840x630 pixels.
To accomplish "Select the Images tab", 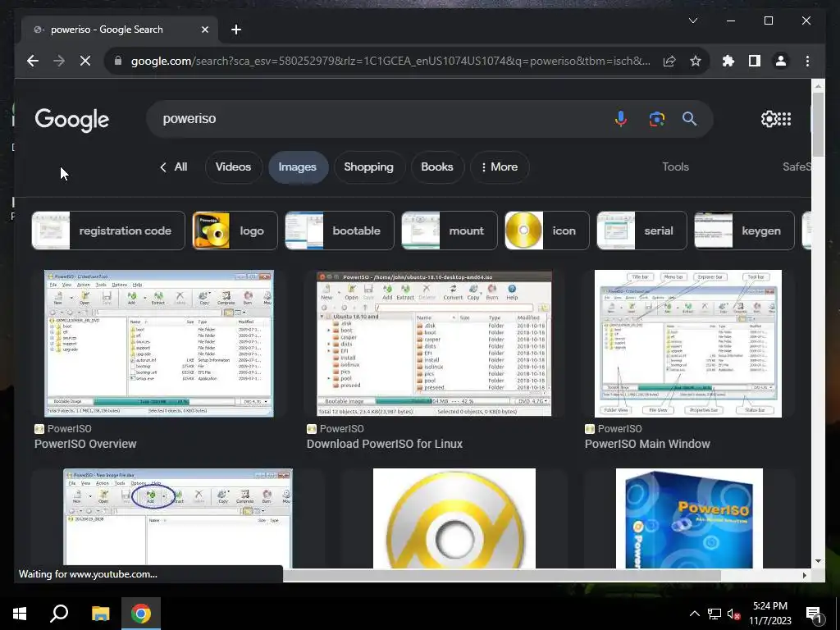I will (297, 167).
